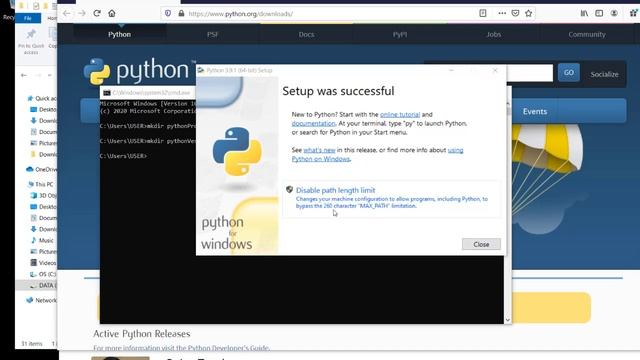The height and width of the screenshot is (360, 640).
Task: Click back arrow in File Explorer
Action: pyautogui.click(x=24, y=75)
